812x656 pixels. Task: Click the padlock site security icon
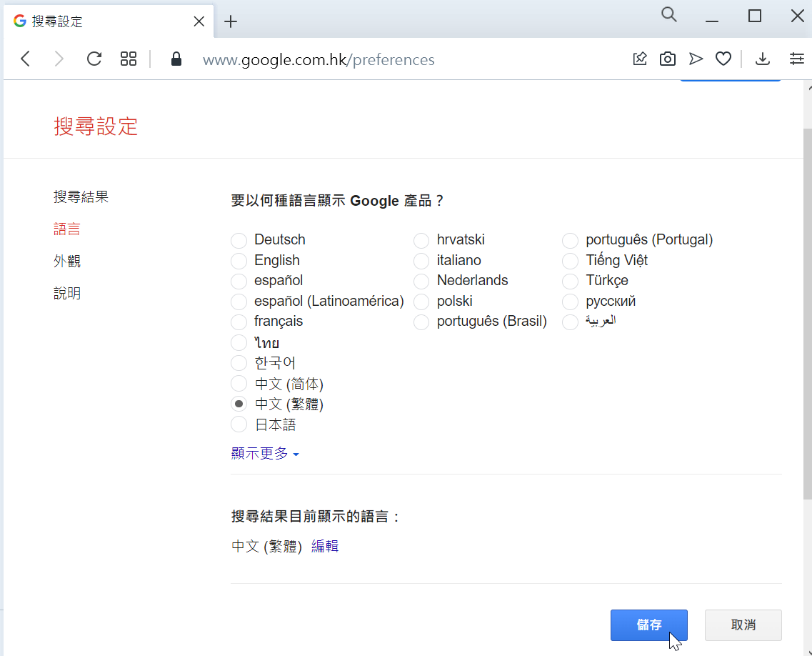point(176,59)
